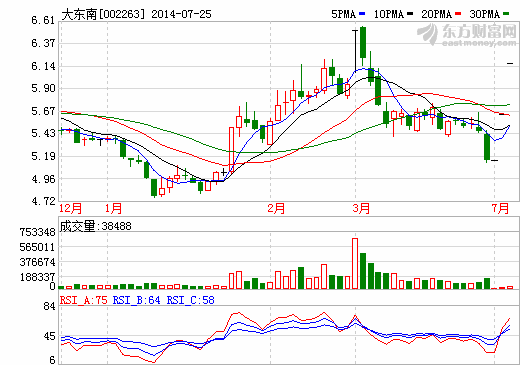Click the 10PMA legend label

click(x=389, y=14)
